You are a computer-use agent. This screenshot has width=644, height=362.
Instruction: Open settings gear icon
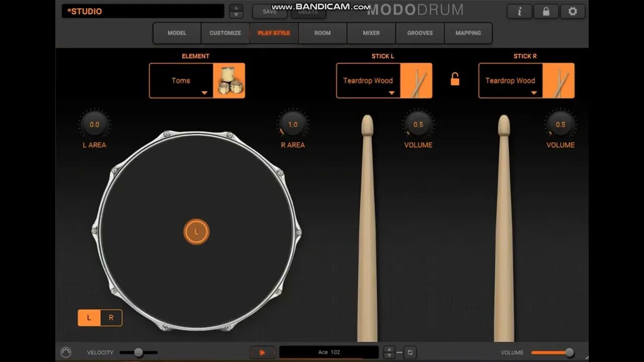[x=573, y=11]
